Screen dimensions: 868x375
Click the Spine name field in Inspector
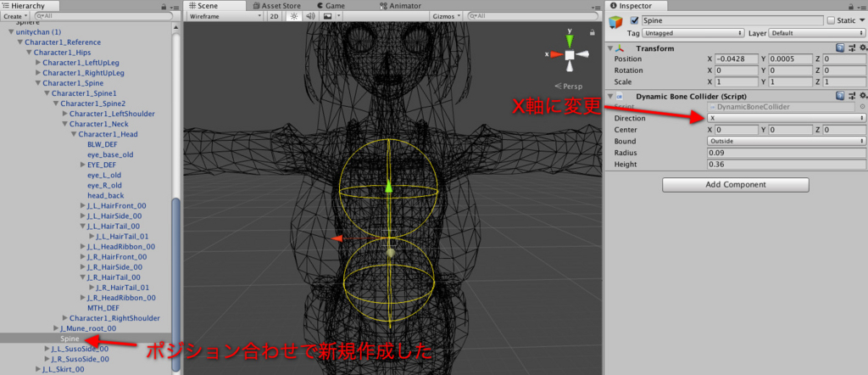pos(732,20)
